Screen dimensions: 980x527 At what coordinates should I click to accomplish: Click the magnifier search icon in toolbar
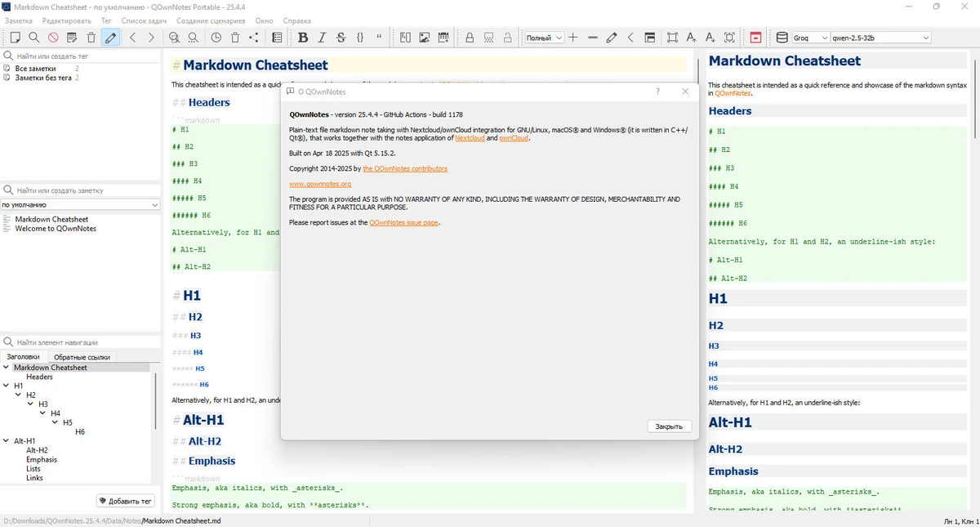pyautogui.click(x=33, y=38)
